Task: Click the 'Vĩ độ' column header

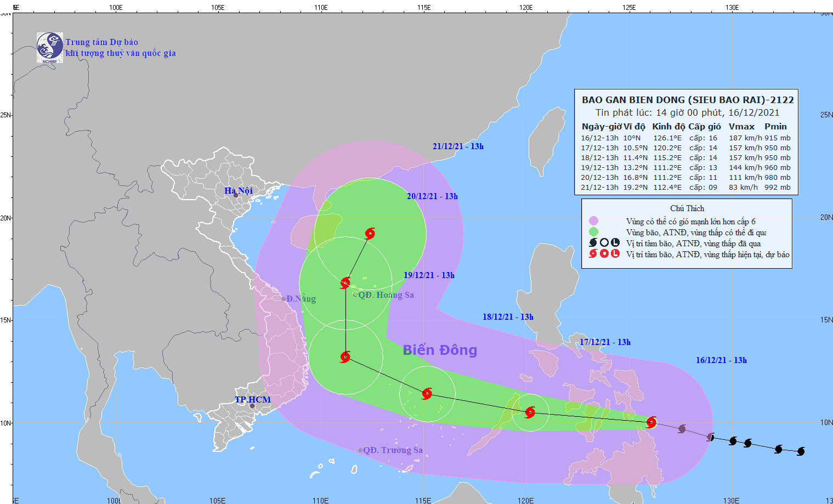Action: pyautogui.click(x=634, y=127)
